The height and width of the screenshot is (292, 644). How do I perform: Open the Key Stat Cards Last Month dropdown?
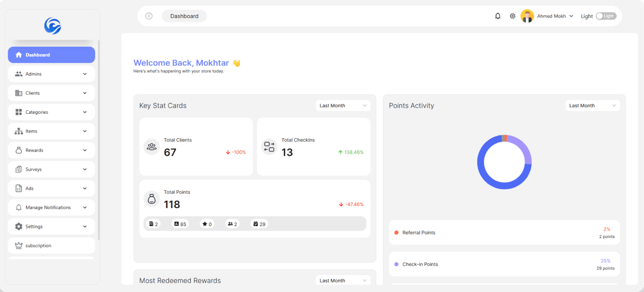click(343, 105)
